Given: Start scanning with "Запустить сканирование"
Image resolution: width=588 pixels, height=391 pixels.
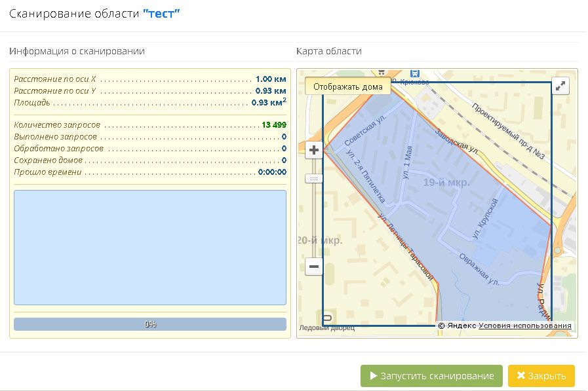Looking at the screenshot, I should click(431, 376).
